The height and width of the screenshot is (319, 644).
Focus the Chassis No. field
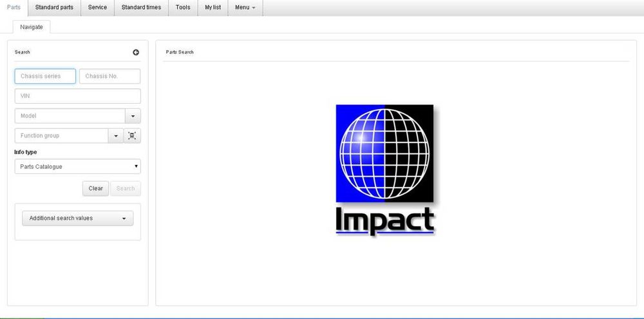(109, 76)
